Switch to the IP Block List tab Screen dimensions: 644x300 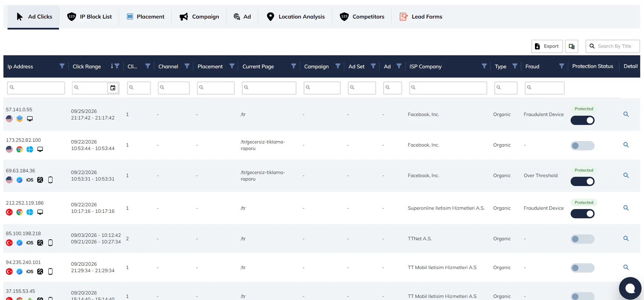point(89,16)
